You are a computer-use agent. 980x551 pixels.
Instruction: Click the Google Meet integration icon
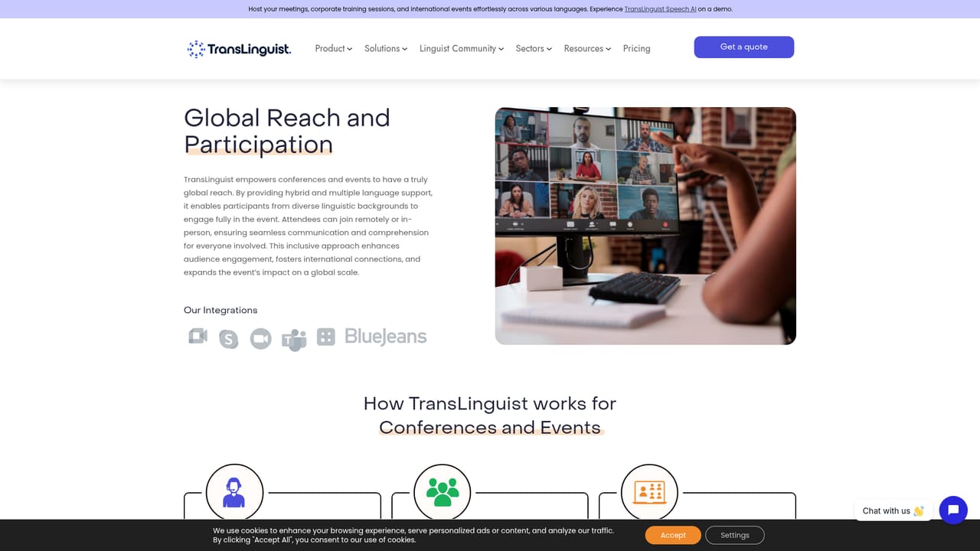click(x=198, y=336)
